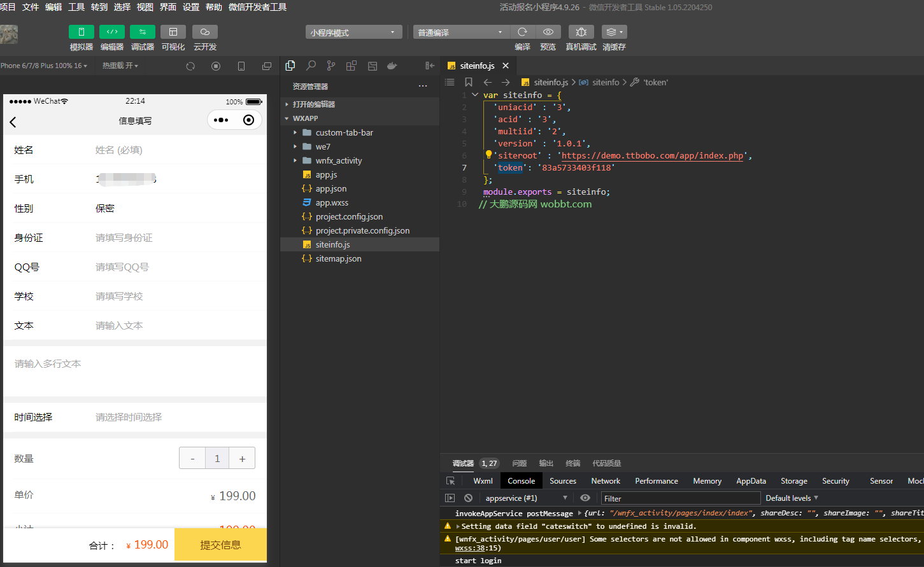Increase quantity with plus button
The height and width of the screenshot is (567, 924).
point(242,458)
